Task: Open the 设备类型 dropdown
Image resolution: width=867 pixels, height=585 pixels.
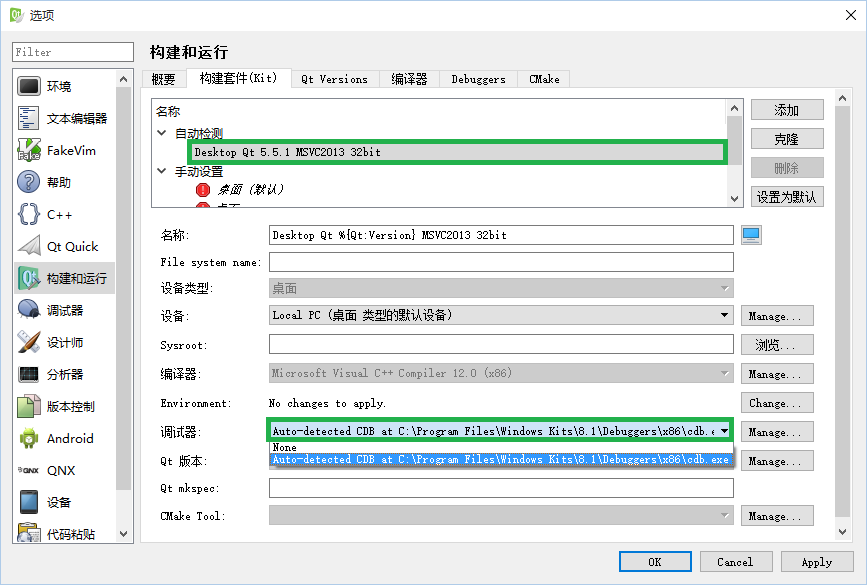Action: [x=501, y=288]
